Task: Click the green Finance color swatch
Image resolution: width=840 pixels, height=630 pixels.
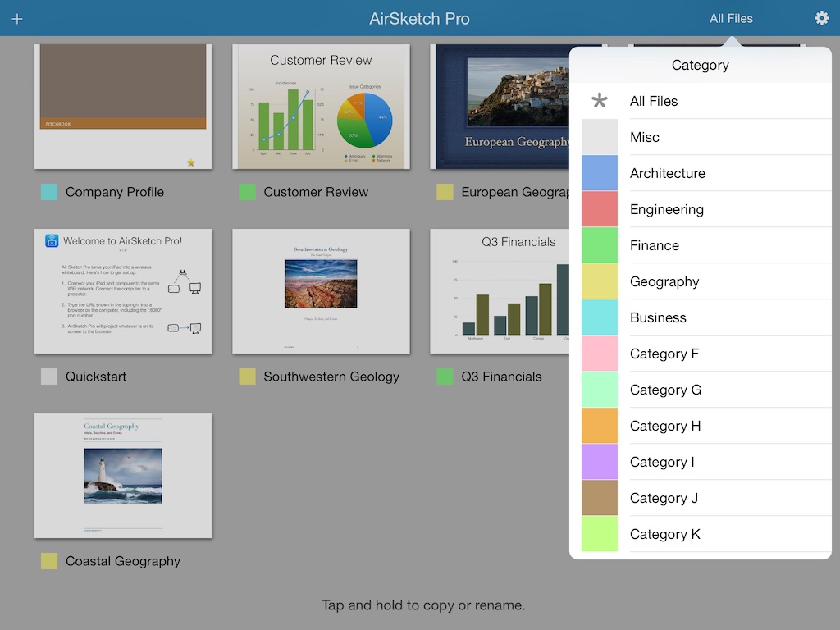Action: [600, 245]
